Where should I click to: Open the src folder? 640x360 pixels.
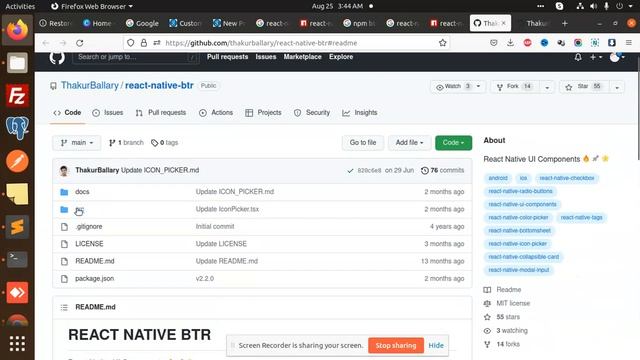(79, 209)
